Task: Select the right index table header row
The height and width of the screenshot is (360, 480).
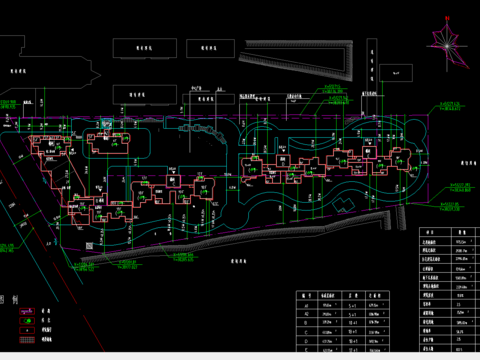Action: click(449, 232)
